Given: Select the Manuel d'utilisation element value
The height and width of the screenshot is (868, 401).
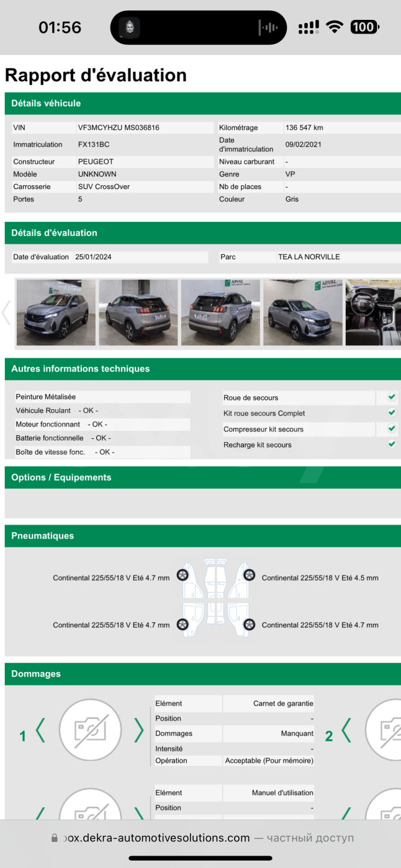Looking at the screenshot, I should pyautogui.click(x=282, y=793).
